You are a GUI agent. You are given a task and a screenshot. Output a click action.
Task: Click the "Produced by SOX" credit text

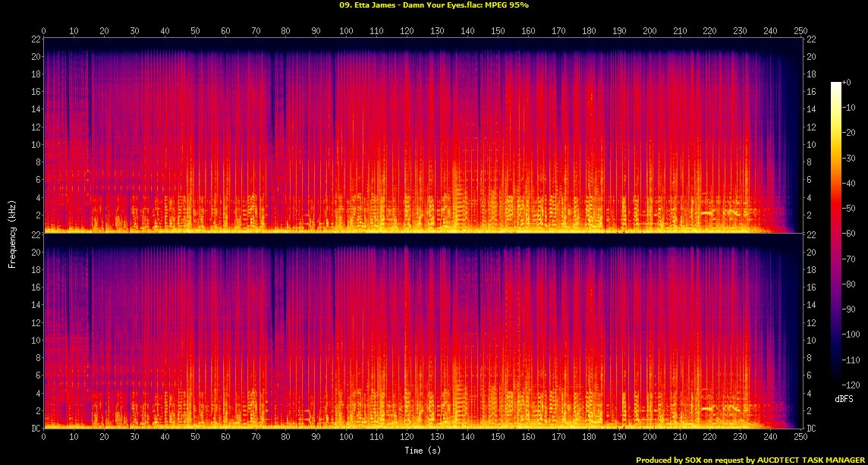[x=750, y=460]
